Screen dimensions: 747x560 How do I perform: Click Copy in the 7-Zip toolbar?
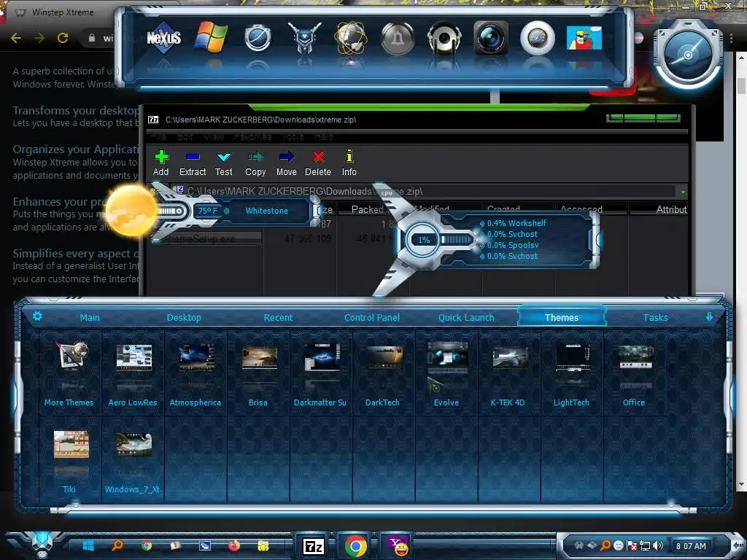click(255, 163)
